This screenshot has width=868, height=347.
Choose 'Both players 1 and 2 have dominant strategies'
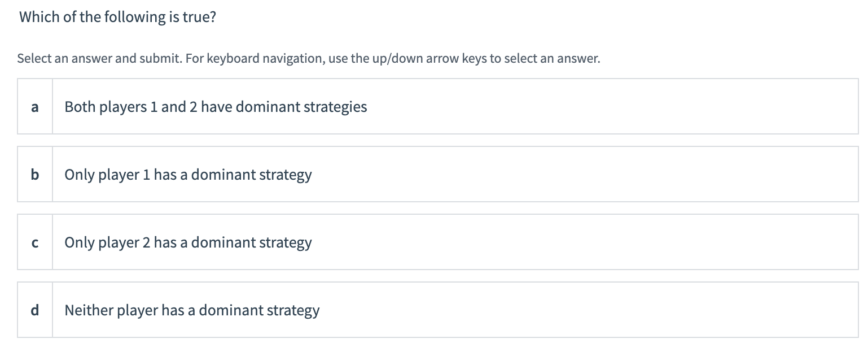pos(216,106)
